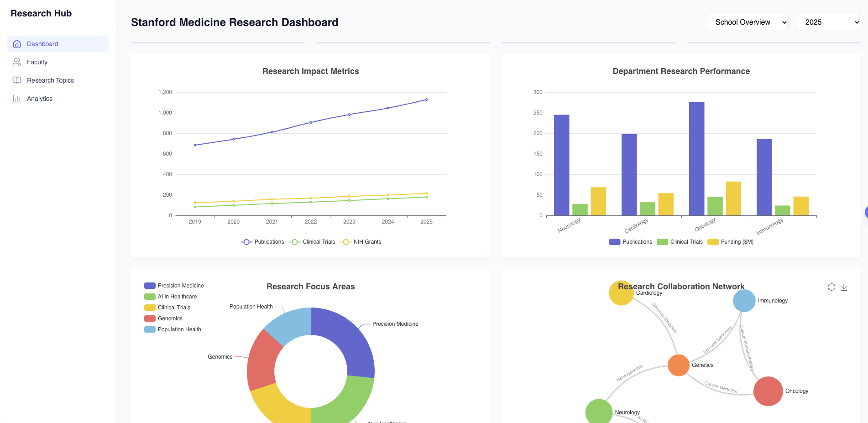The width and height of the screenshot is (868, 423).
Task: Select the Dashboard home icon
Action: pos(17,44)
